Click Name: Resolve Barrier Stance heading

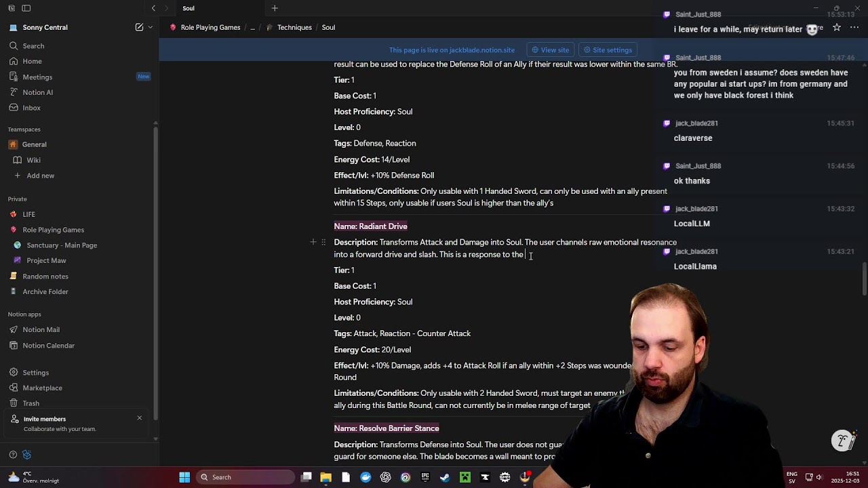pyautogui.click(x=386, y=428)
